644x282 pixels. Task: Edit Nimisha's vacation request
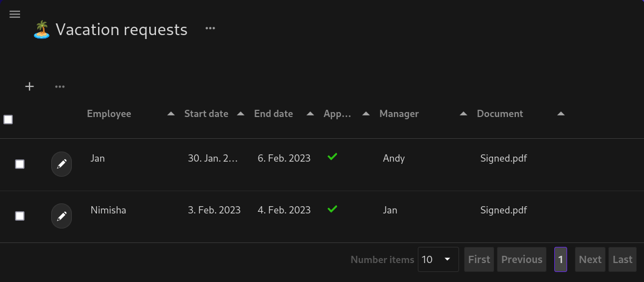61,216
